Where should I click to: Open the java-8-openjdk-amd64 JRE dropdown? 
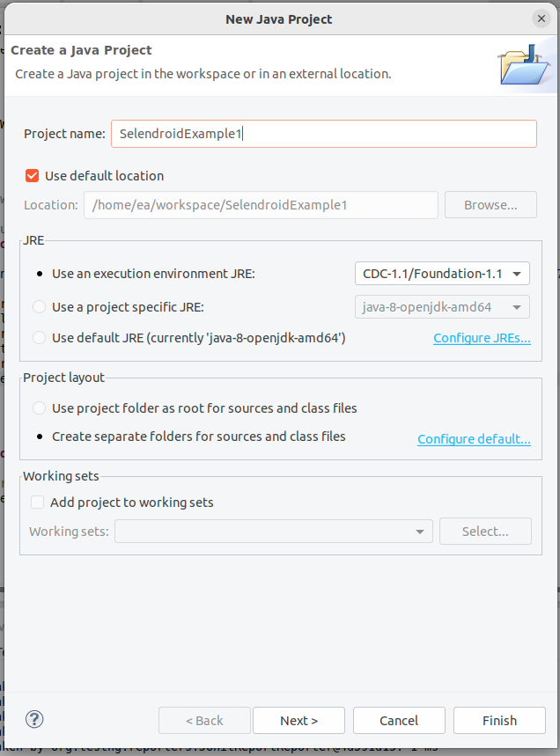click(442, 306)
